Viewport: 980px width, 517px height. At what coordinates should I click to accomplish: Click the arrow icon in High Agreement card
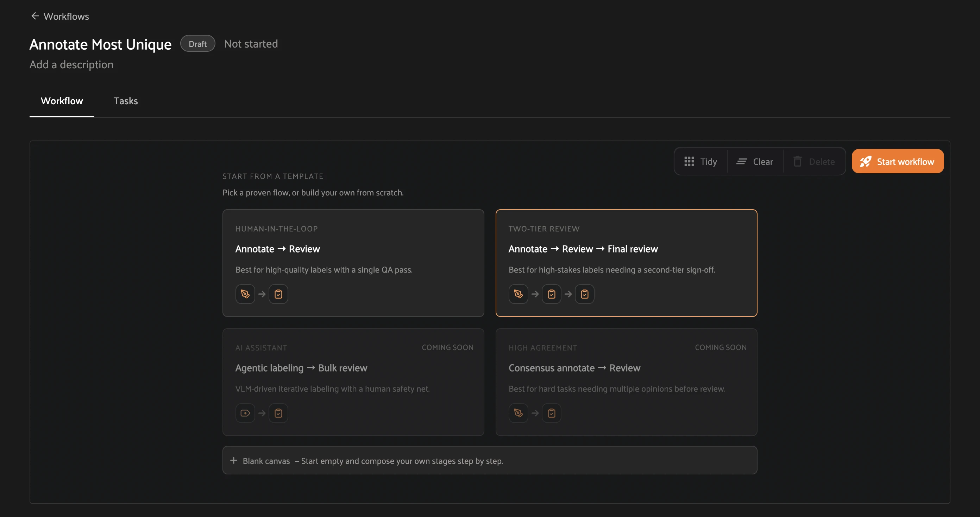tap(535, 413)
